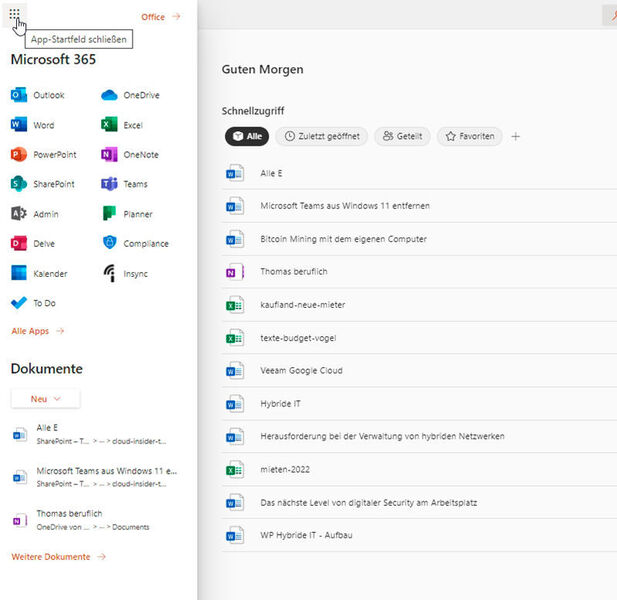Open Teams app icon
Image resolution: width=617 pixels, height=600 pixels.
click(109, 184)
